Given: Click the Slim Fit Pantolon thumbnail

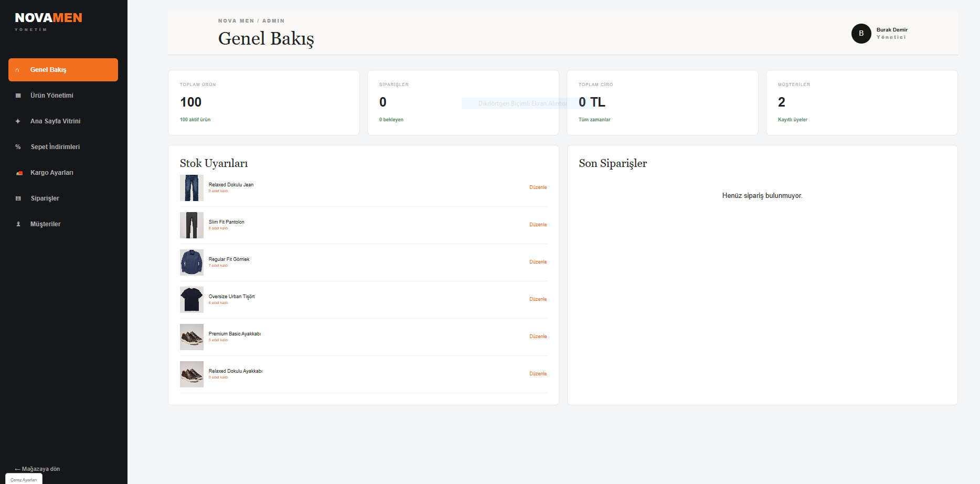Looking at the screenshot, I should click(x=191, y=225).
